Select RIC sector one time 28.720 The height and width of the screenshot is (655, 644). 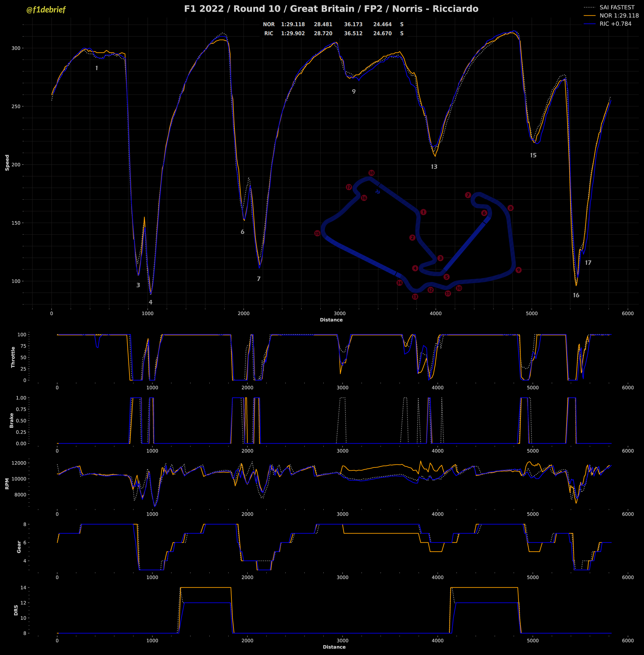coord(323,34)
